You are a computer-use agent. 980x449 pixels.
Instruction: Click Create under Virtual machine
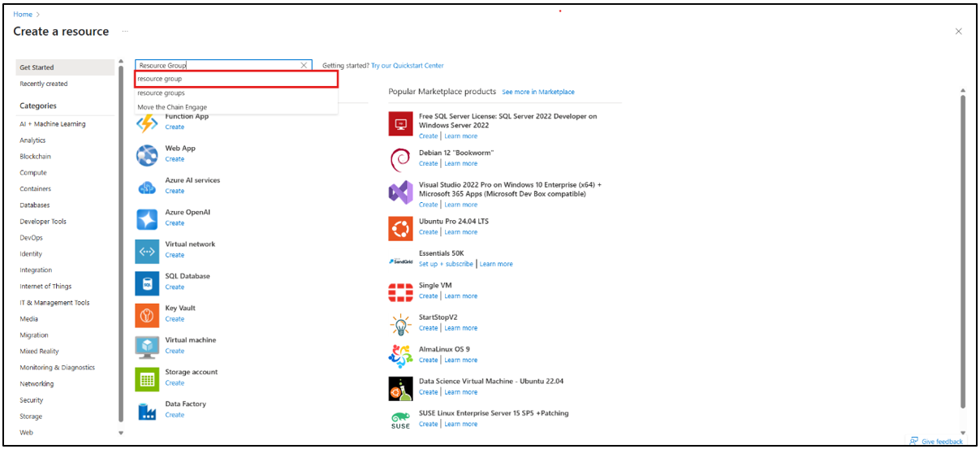point(175,351)
